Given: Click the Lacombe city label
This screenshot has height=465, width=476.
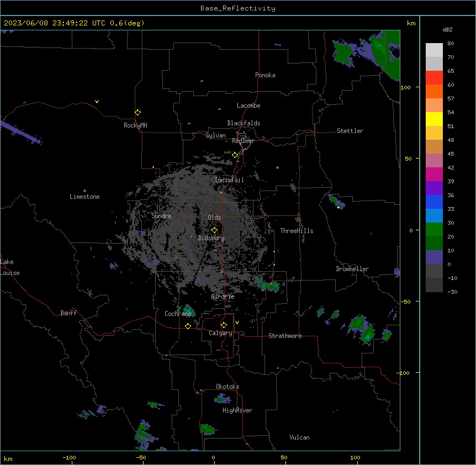Looking at the screenshot, I should coord(248,105).
